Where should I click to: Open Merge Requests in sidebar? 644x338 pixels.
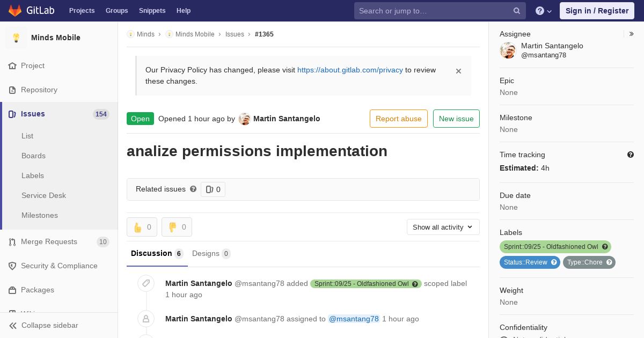click(x=49, y=241)
